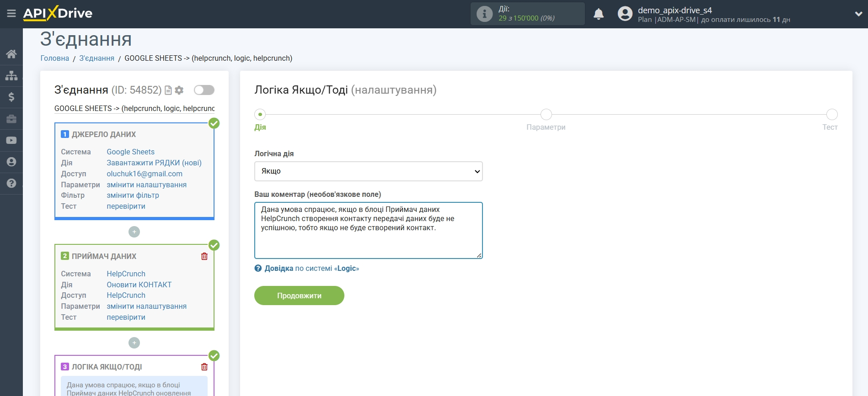This screenshot has width=868, height=396.
Task: Click receiver перевірити test link
Action: (126, 317)
